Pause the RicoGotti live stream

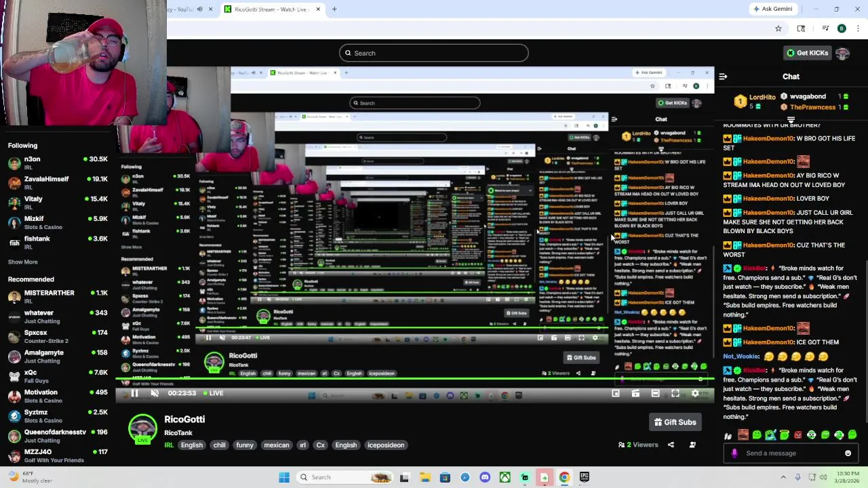pyautogui.click(x=134, y=393)
